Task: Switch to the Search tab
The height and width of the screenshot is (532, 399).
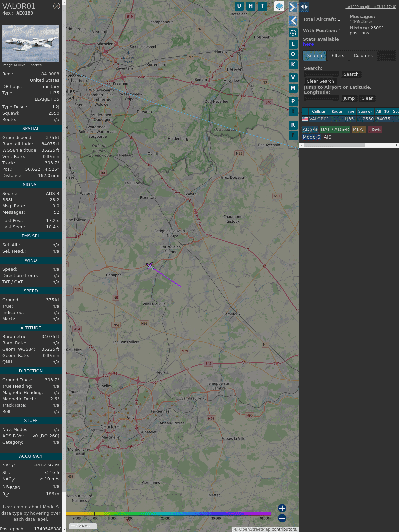Action: (x=315, y=56)
